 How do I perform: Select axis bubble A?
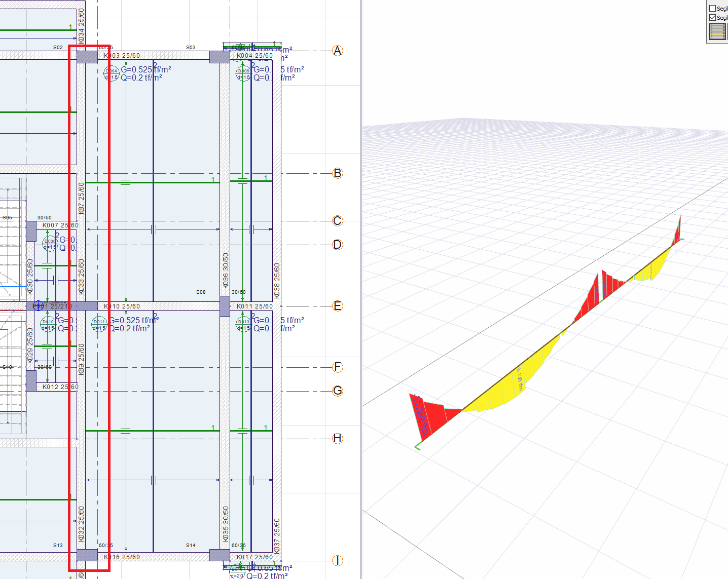click(338, 51)
